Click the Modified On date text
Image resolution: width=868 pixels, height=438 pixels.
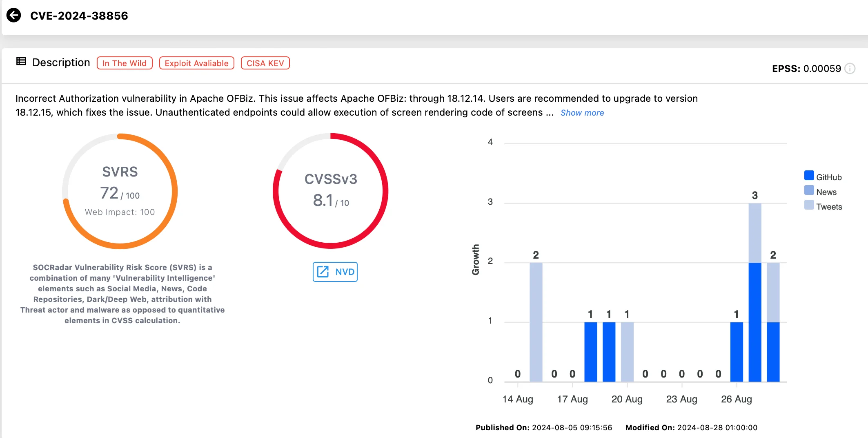point(691,427)
